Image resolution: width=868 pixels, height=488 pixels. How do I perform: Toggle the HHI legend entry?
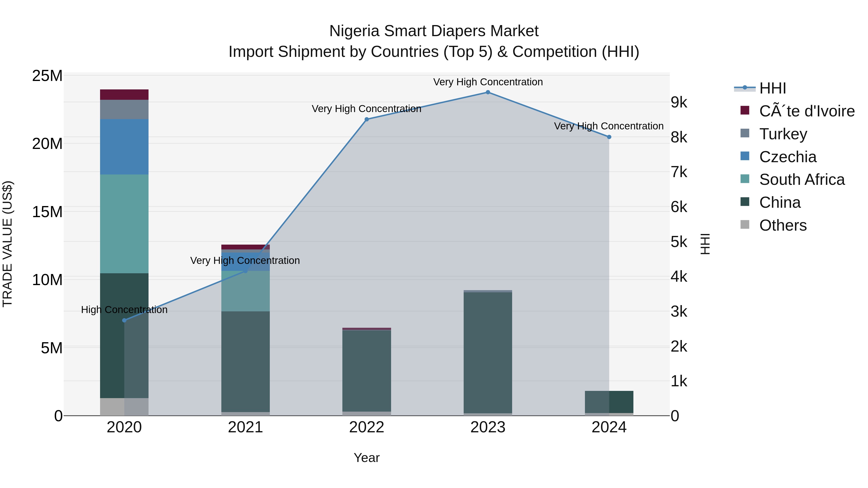point(760,88)
